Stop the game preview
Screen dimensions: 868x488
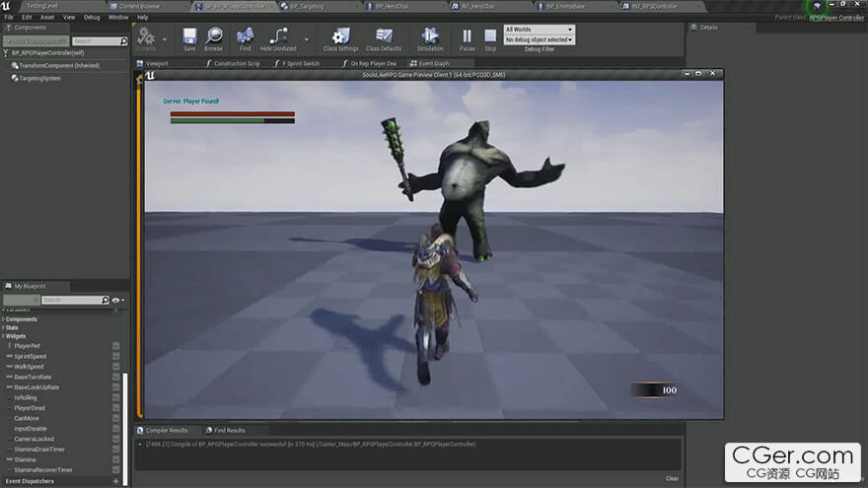point(490,36)
